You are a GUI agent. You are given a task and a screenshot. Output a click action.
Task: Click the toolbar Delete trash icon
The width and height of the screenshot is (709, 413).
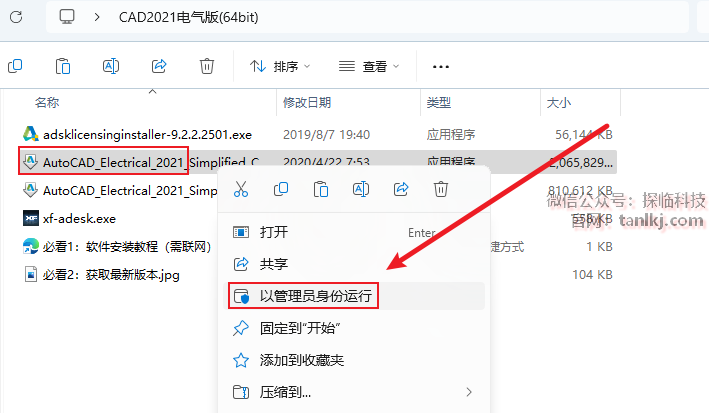tap(207, 66)
